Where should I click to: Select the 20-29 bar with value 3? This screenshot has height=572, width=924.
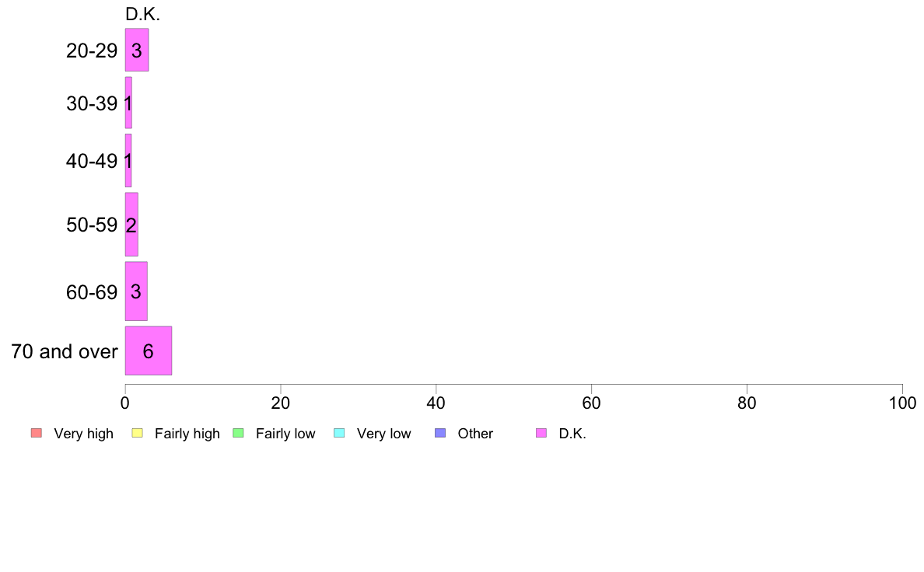[137, 50]
